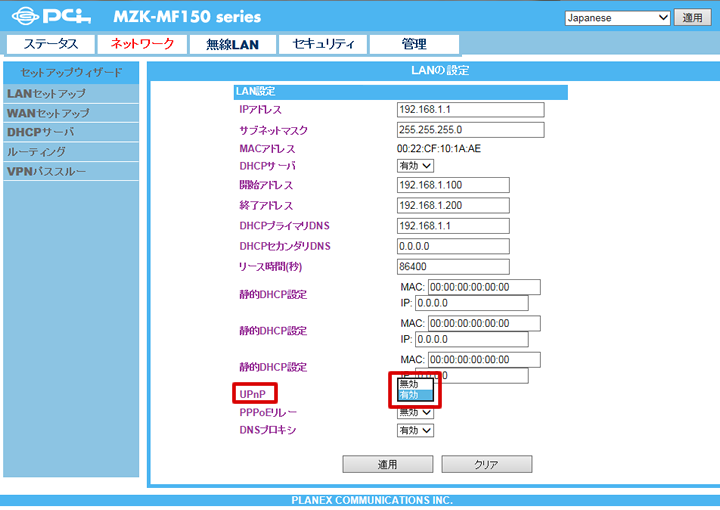
Task: Go to the セキュリティ tab
Action: point(323,44)
